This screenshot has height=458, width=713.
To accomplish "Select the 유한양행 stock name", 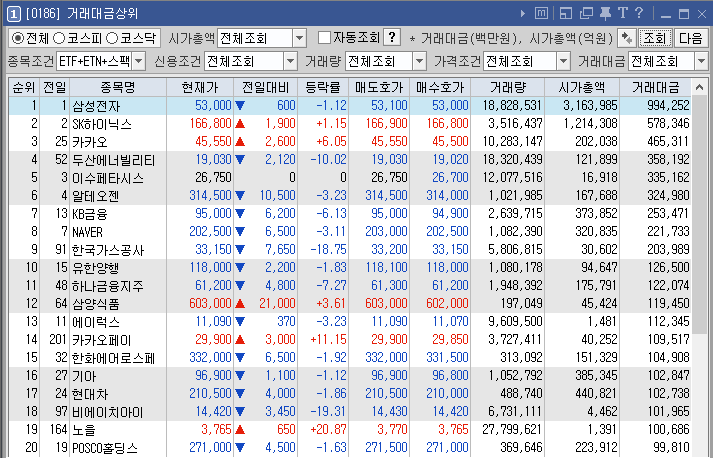I will (x=95, y=268).
